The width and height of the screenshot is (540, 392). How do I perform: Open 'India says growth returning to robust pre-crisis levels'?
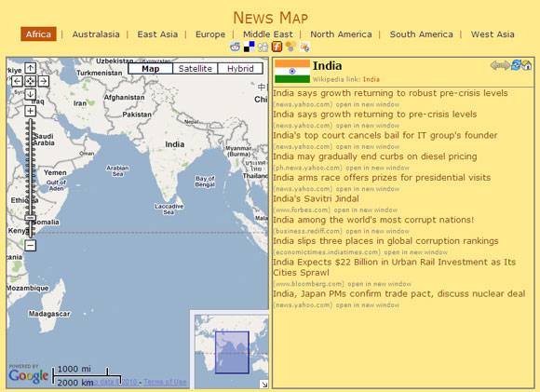click(390, 93)
